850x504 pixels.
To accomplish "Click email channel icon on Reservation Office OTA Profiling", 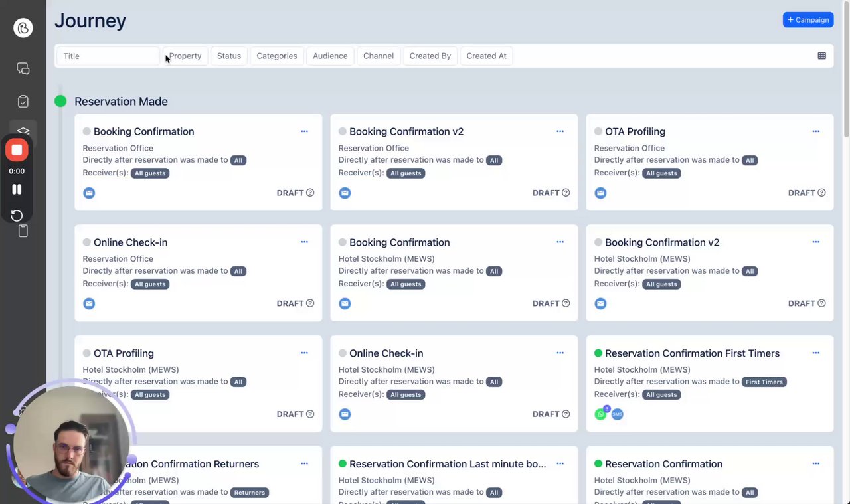I will [x=600, y=193].
